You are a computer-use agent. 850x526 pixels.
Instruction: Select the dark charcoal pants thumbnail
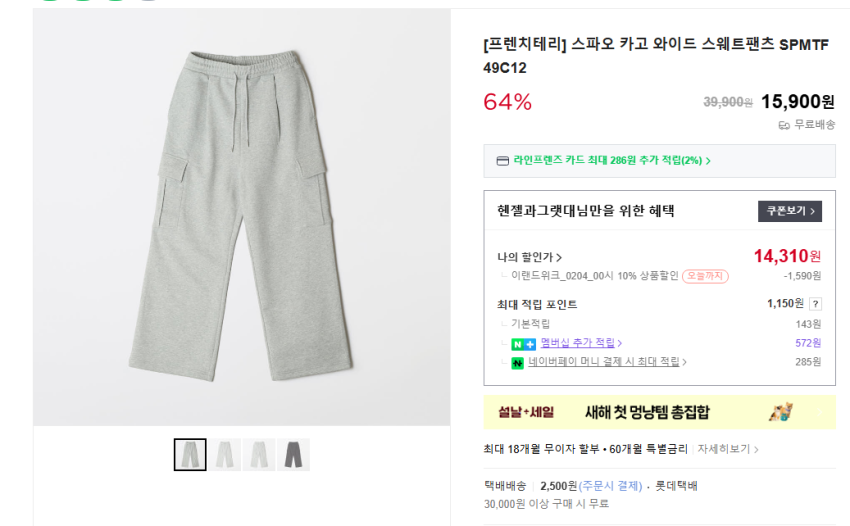click(x=293, y=455)
